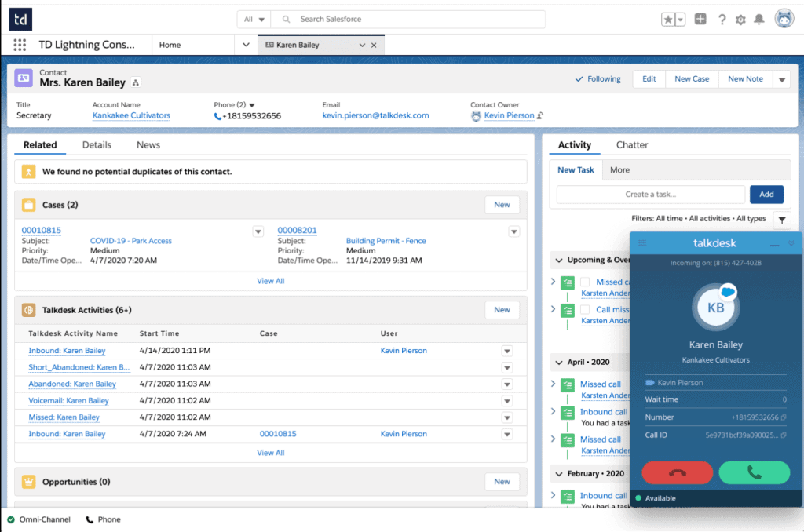Decline the call with the red hang-up button
804x532 pixels.
(678, 472)
